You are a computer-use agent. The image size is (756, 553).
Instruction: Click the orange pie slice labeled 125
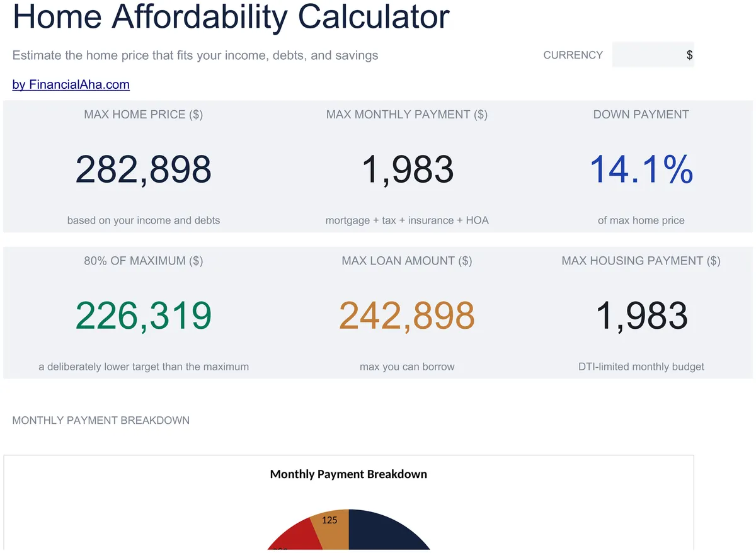(x=331, y=529)
